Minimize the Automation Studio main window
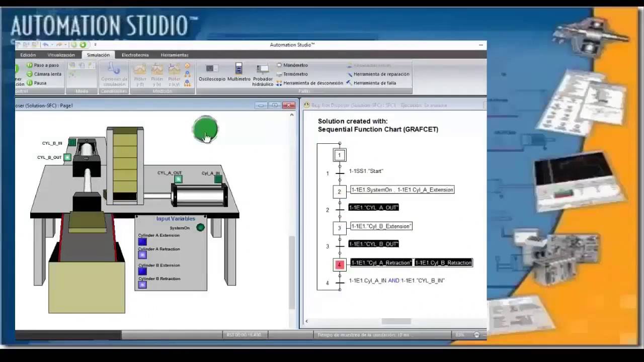The width and height of the screenshot is (644, 362). [x=481, y=45]
